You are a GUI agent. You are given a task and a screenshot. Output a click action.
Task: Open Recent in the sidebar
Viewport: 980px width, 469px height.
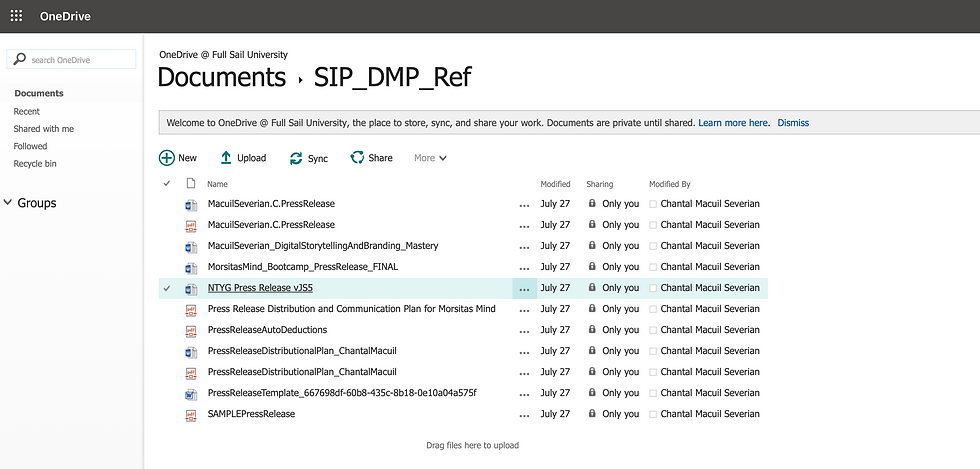[x=27, y=111]
